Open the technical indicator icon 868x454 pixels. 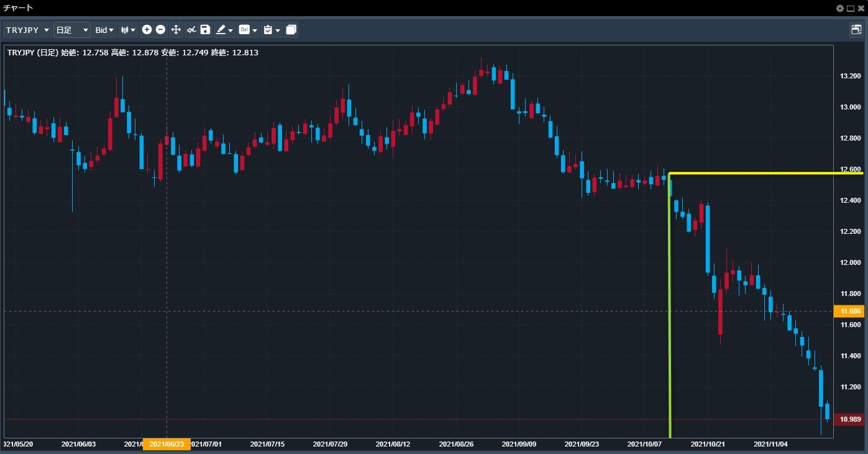(x=191, y=30)
